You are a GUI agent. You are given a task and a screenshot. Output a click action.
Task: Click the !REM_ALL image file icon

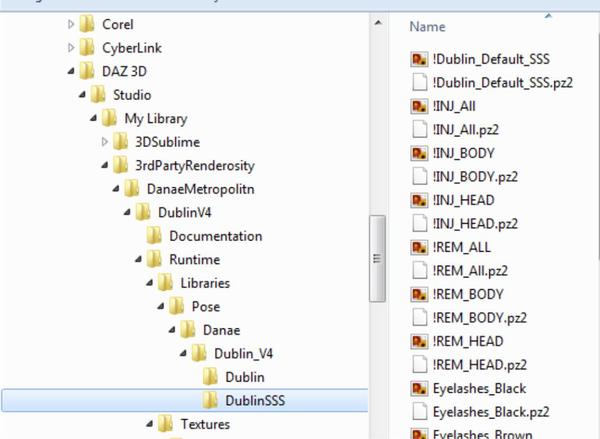419,248
